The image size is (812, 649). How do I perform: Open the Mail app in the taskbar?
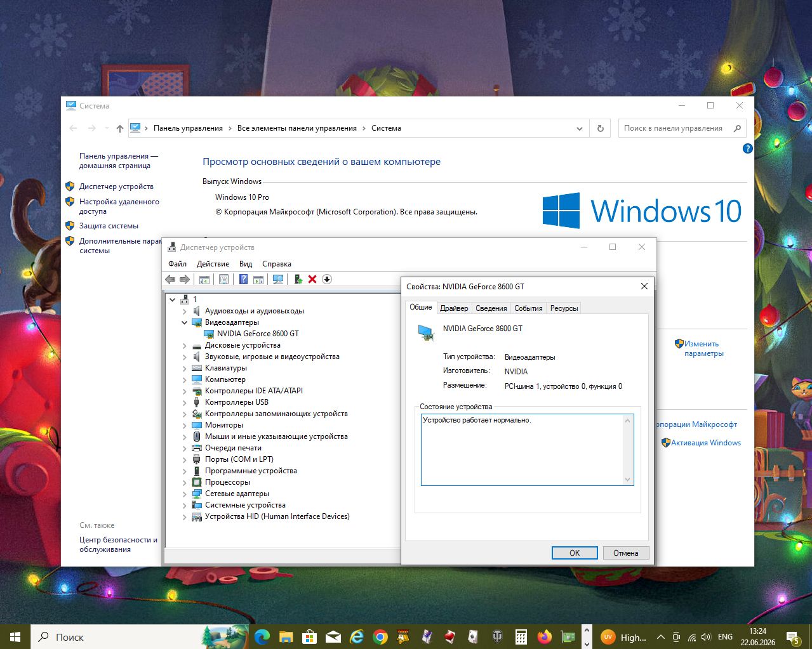tap(333, 636)
